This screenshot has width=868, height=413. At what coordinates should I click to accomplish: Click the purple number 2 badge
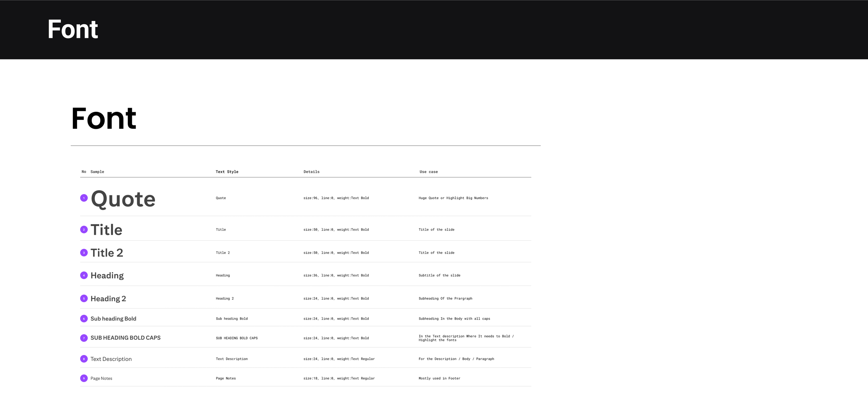click(84, 230)
